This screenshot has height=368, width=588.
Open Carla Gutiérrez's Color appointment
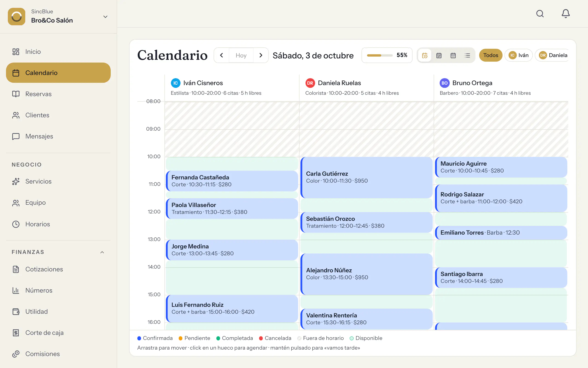[366, 177]
